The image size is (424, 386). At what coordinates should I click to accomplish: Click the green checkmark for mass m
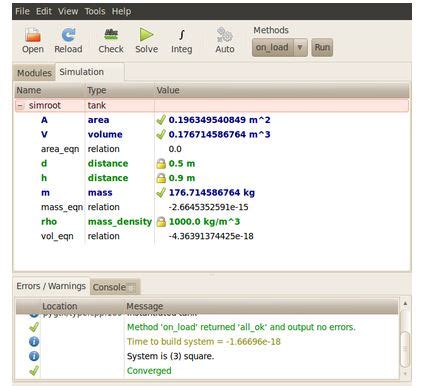click(x=161, y=192)
